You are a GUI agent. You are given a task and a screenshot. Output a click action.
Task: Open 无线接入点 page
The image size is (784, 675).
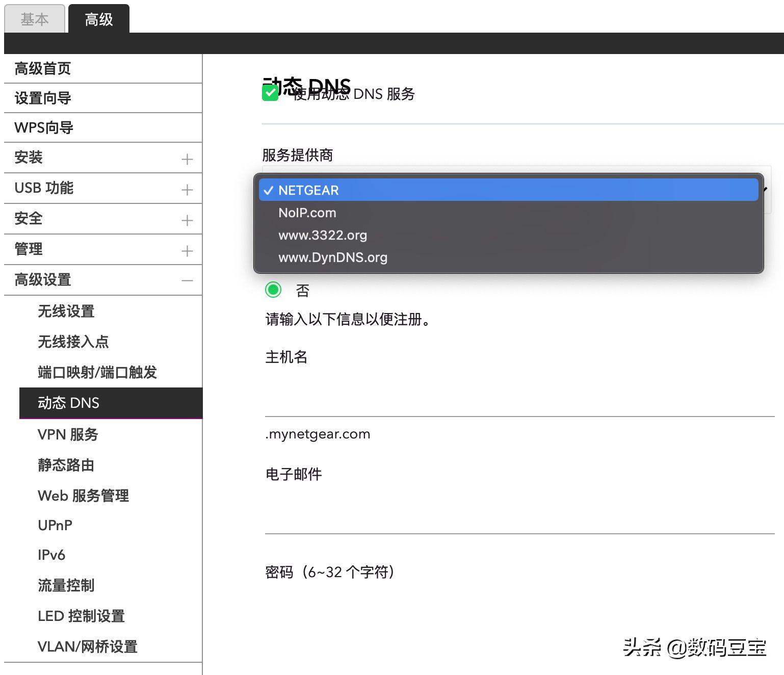(x=73, y=342)
